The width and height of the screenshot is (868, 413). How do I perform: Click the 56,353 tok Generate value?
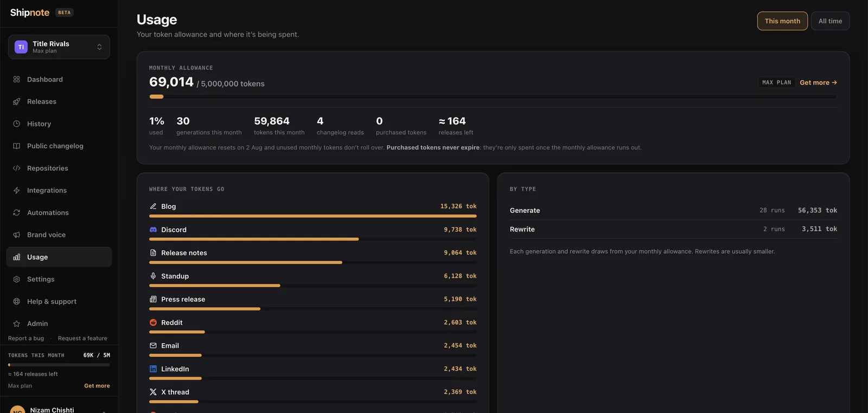pos(818,210)
